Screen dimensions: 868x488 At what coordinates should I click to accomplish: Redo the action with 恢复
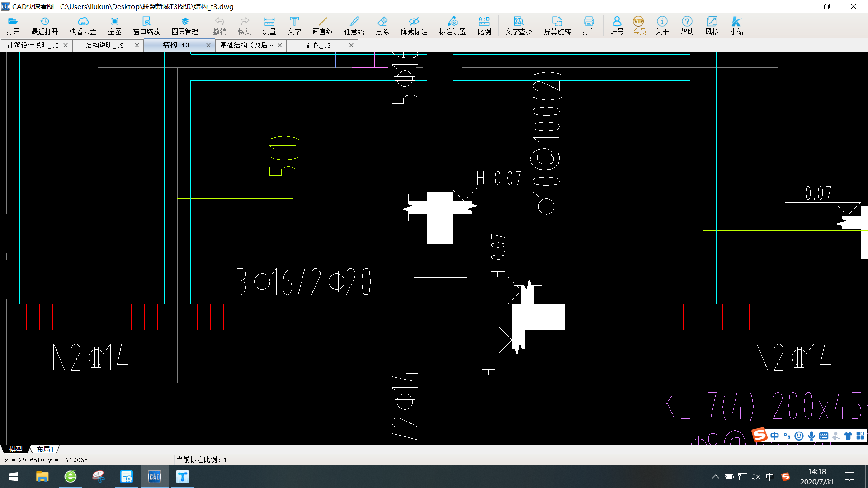(x=245, y=26)
